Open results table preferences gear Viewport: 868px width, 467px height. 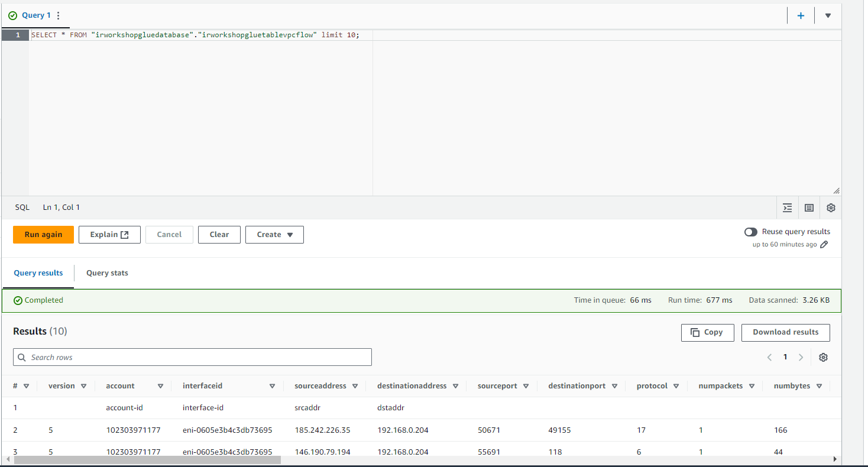823,357
